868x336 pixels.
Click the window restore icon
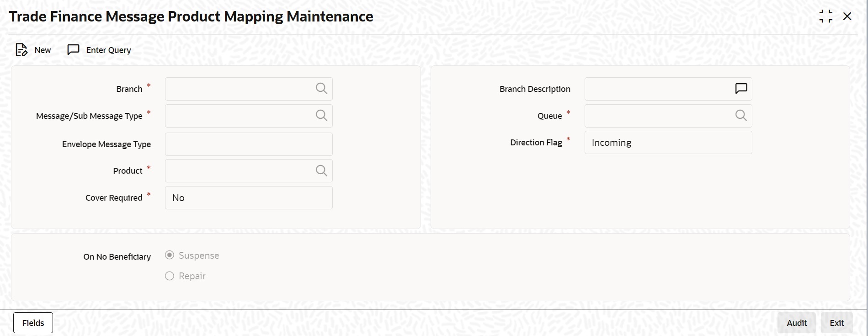(826, 16)
